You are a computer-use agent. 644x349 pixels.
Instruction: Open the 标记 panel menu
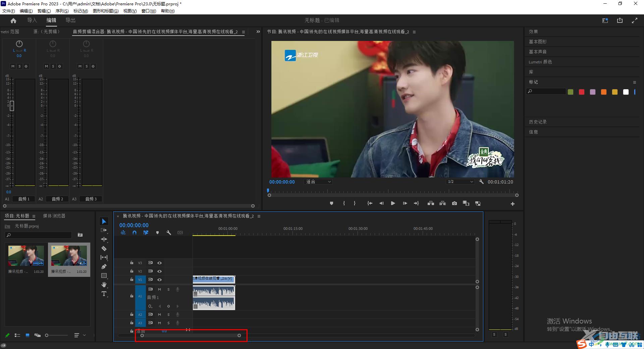[x=634, y=82]
